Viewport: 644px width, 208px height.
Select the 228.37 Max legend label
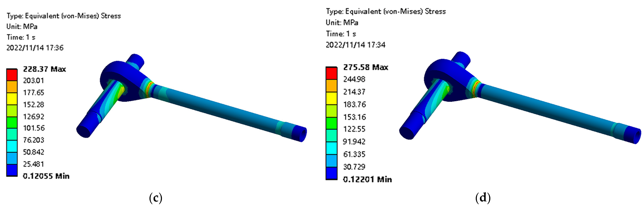pyautogui.click(x=45, y=69)
